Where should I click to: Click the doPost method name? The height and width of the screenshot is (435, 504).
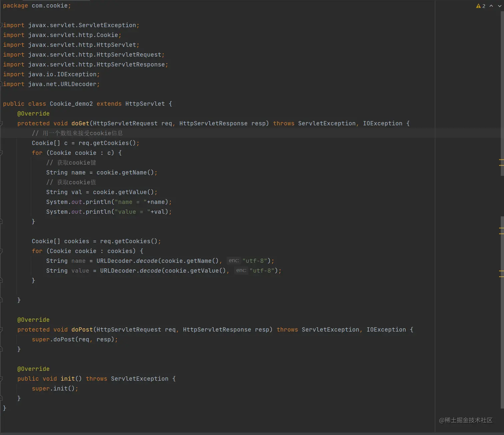(82, 330)
